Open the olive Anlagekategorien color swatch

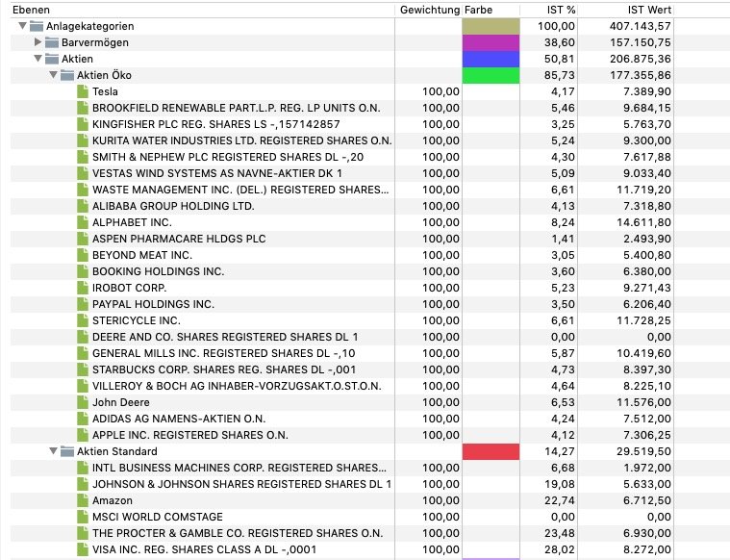[491, 26]
